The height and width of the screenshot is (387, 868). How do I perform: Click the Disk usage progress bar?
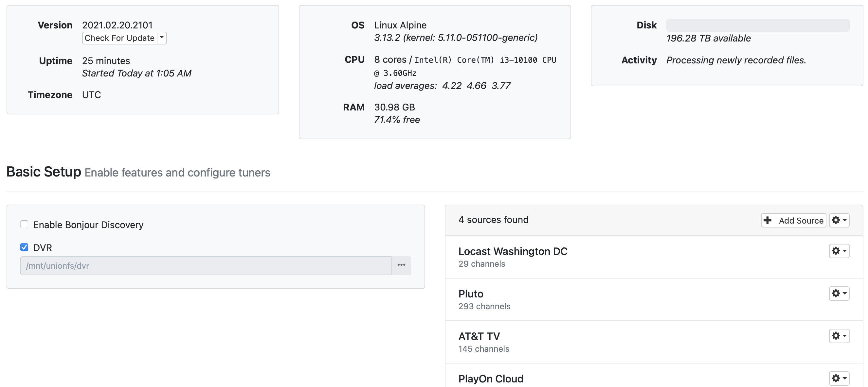point(757,25)
